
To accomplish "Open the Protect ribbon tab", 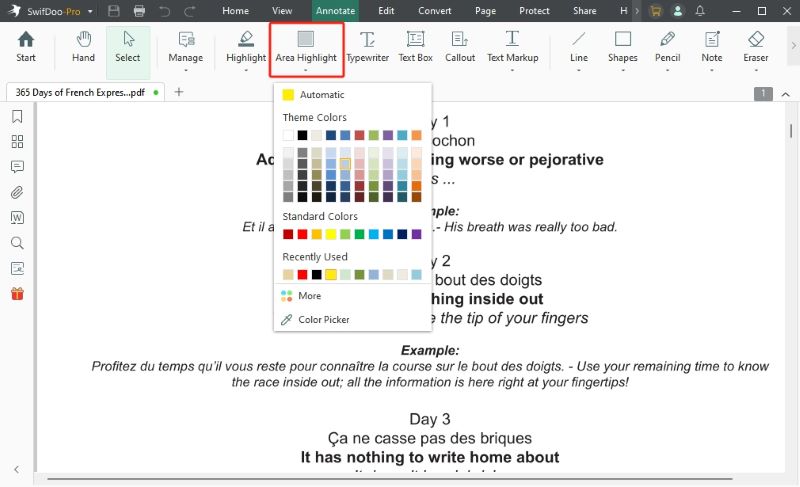I will click(x=534, y=11).
